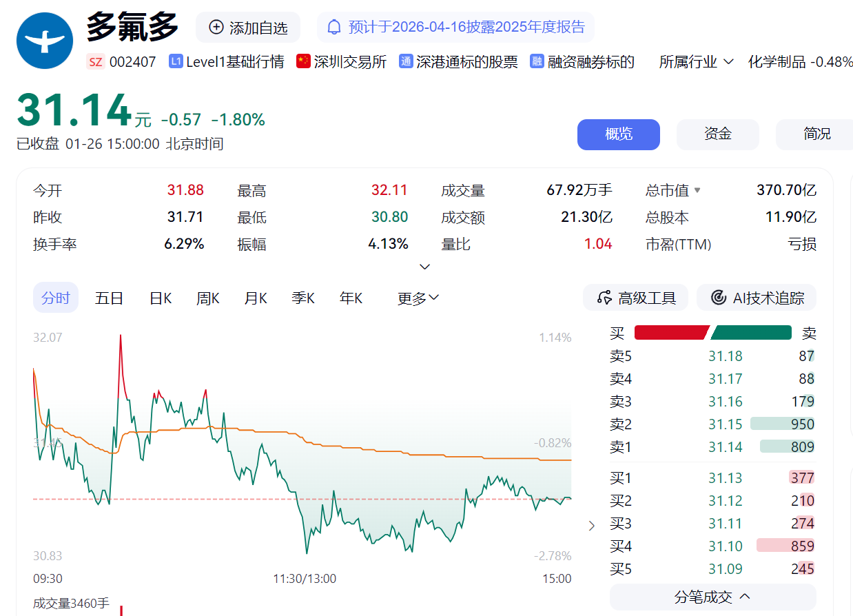Image resolution: width=853 pixels, height=616 pixels.
Task: Click the green 卖 ratio bar
Action: (x=751, y=333)
